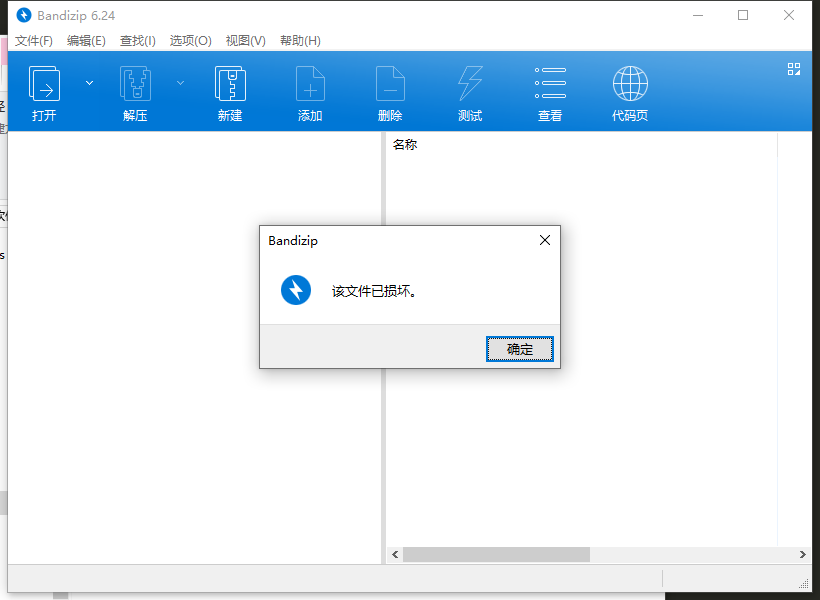Image resolution: width=820 pixels, height=600 pixels.
Task: Click the Bandizip lightning icon in dialog
Action: tap(296, 290)
